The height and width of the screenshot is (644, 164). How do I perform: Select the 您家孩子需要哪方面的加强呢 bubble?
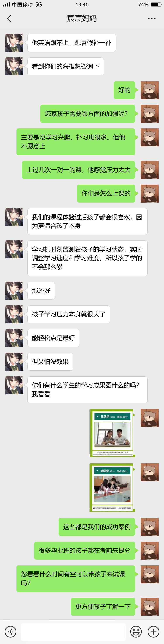tap(87, 114)
